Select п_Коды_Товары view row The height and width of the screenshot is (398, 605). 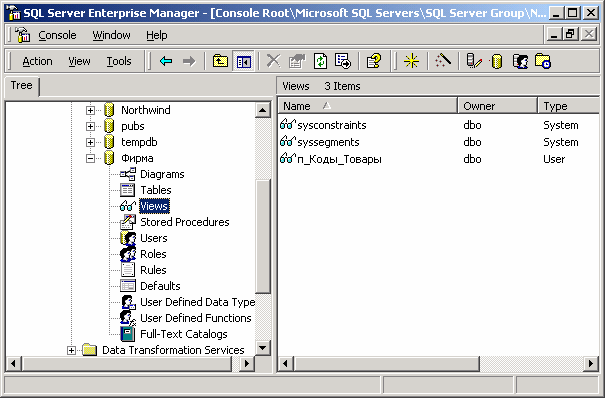tap(331, 159)
